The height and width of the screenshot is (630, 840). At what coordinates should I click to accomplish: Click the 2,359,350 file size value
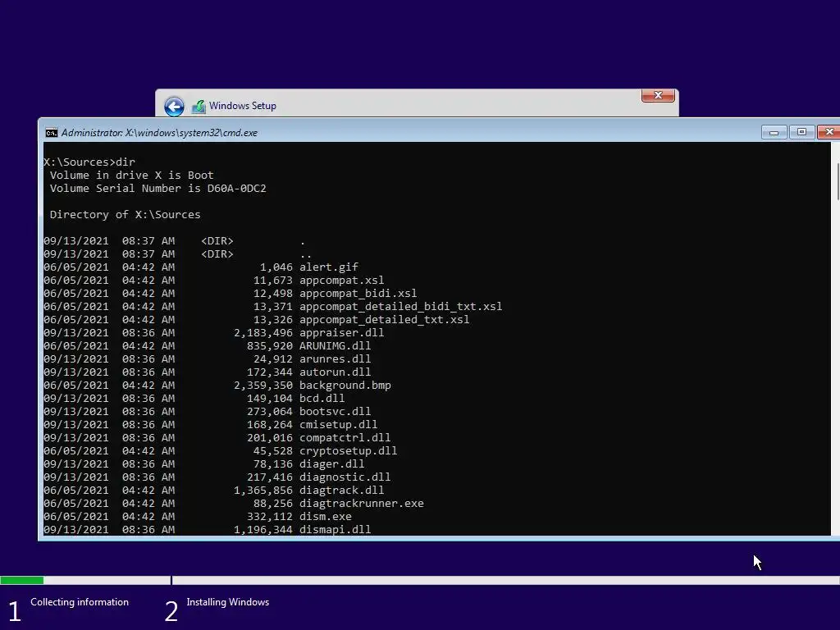[x=263, y=386]
